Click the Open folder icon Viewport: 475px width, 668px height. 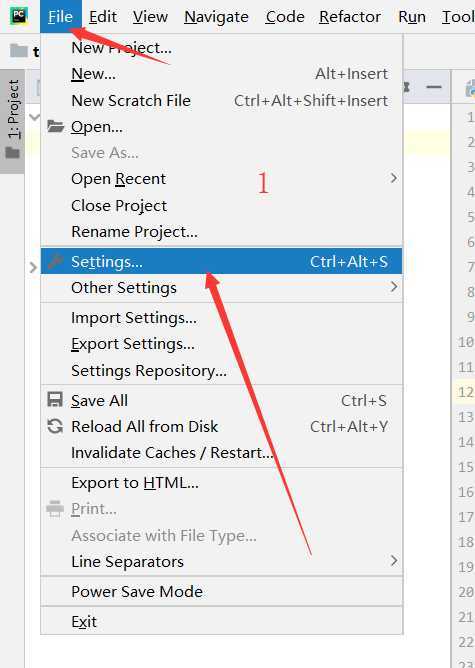pyautogui.click(x=55, y=126)
